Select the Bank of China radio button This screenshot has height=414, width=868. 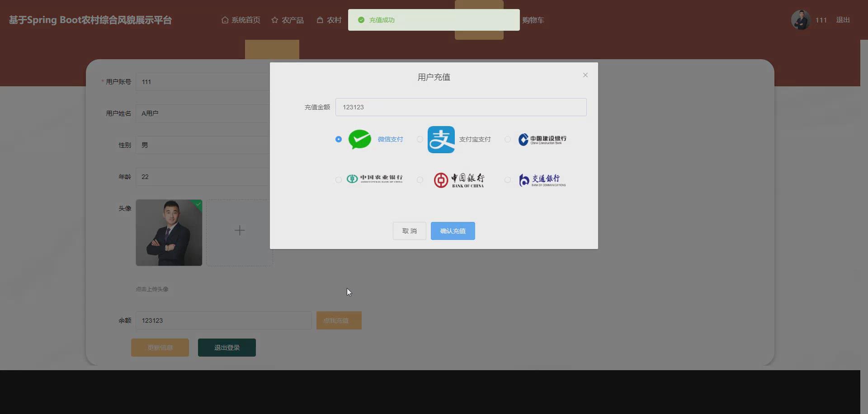coord(420,180)
